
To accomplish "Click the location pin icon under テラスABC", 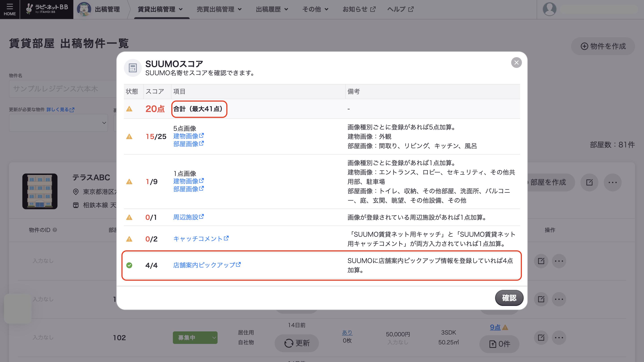I will 76,191.
